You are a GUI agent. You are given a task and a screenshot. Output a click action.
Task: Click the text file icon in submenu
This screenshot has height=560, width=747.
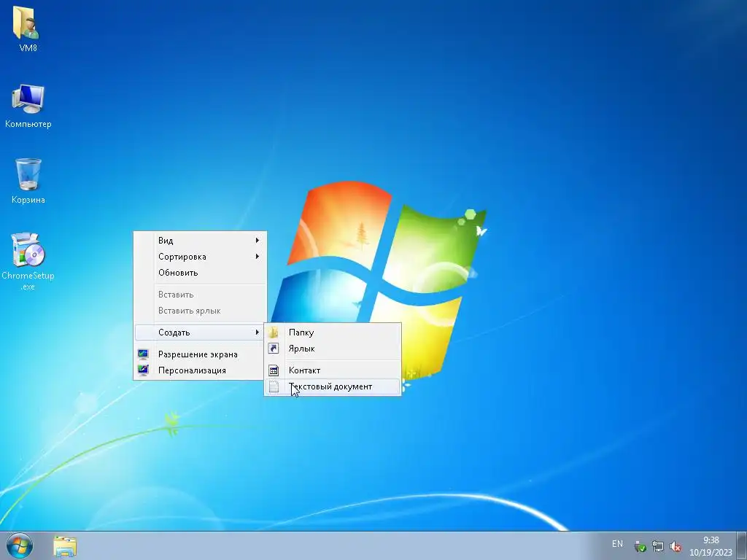[274, 386]
